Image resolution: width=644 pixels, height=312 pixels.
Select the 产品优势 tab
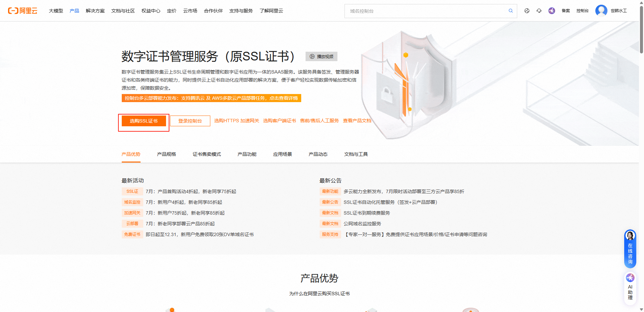point(131,154)
